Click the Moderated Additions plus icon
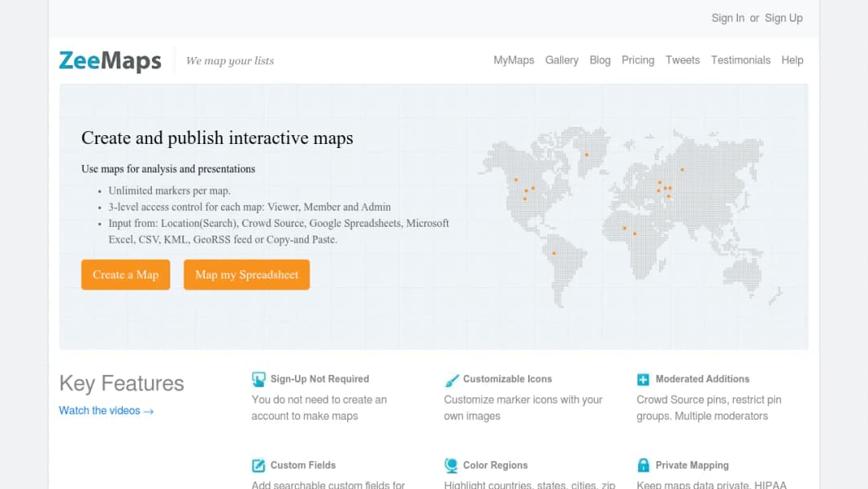 (x=643, y=380)
